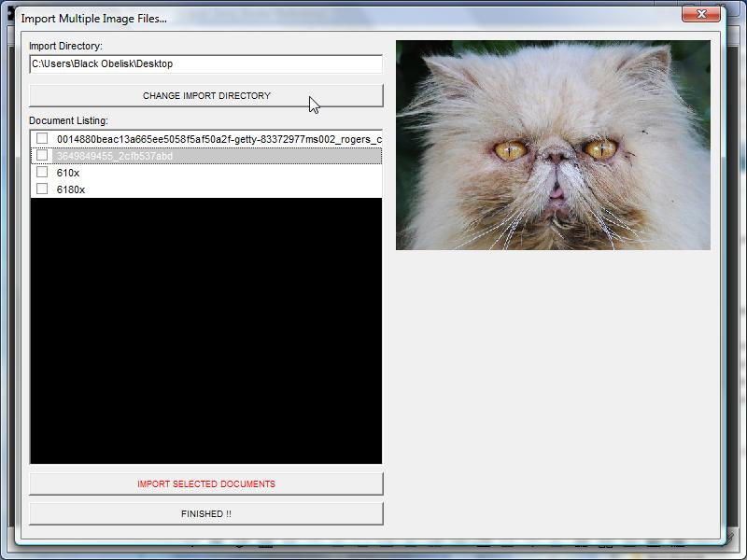Tick the checkbox beside 3649849455_2cfb537abd
Screen dimensions: 747x560
point(42,156)
